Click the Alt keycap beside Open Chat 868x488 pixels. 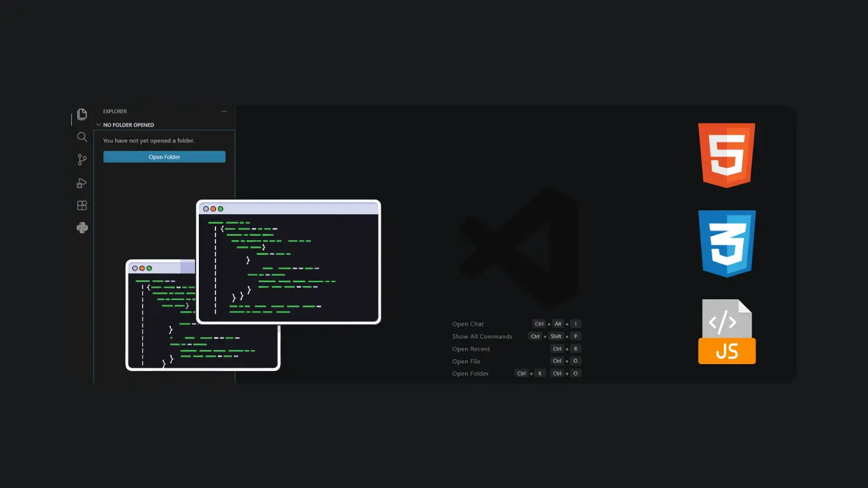(558, 324)
